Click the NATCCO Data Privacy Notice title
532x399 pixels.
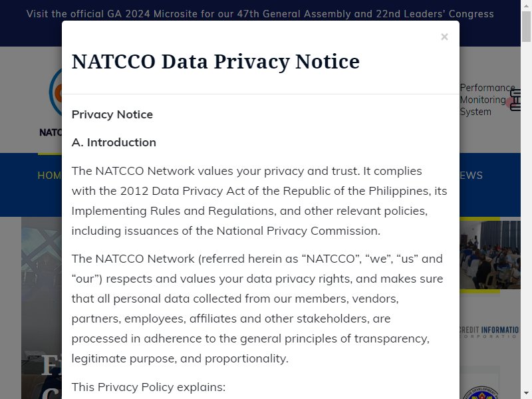[x=215, y=61]
